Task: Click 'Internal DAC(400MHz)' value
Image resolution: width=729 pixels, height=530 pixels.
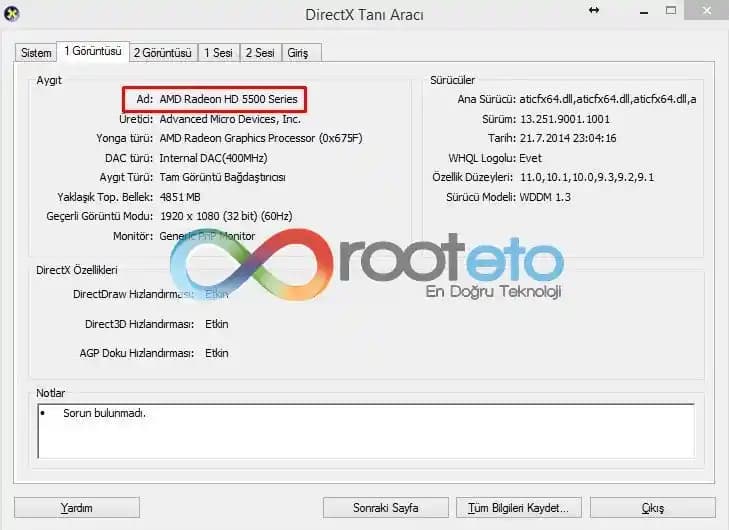Action: click(x=213, y=158)
